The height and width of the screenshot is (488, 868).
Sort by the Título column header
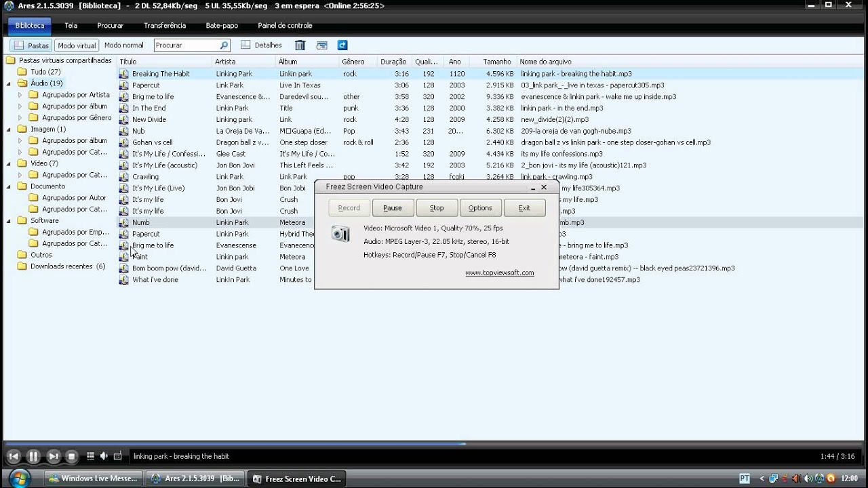point(164,62)
